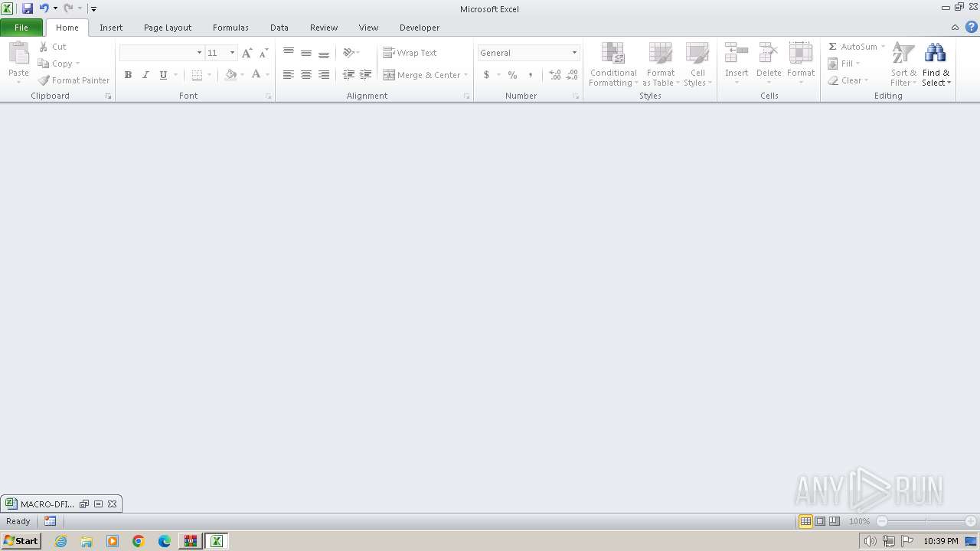Select Middle Align icon
980x551 pixels.
306,53
